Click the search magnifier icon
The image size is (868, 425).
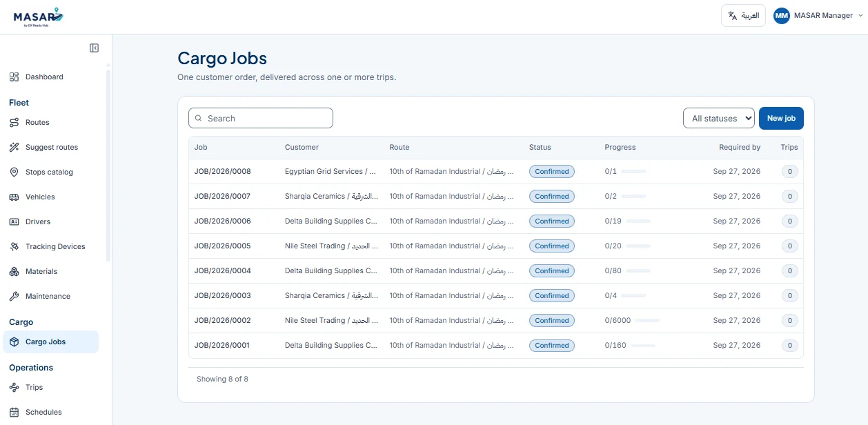coord(199,119)
